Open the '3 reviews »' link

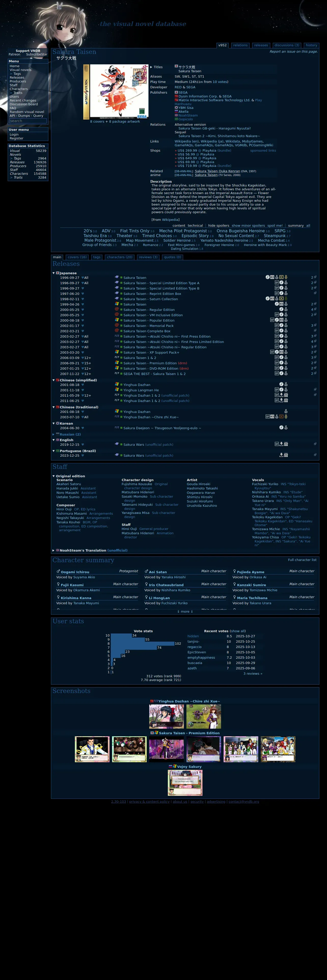(253, 673)
